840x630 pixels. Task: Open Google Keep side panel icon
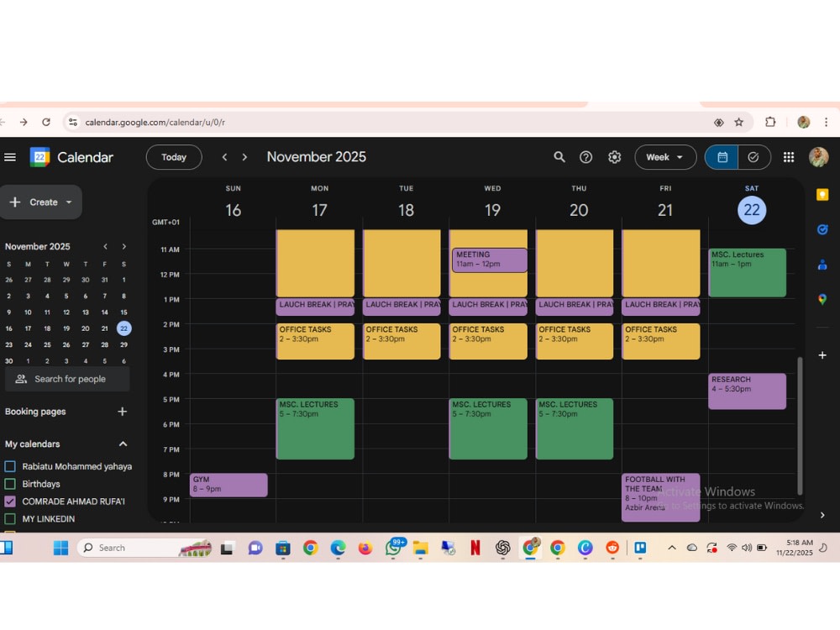click(x=822, y=195)
